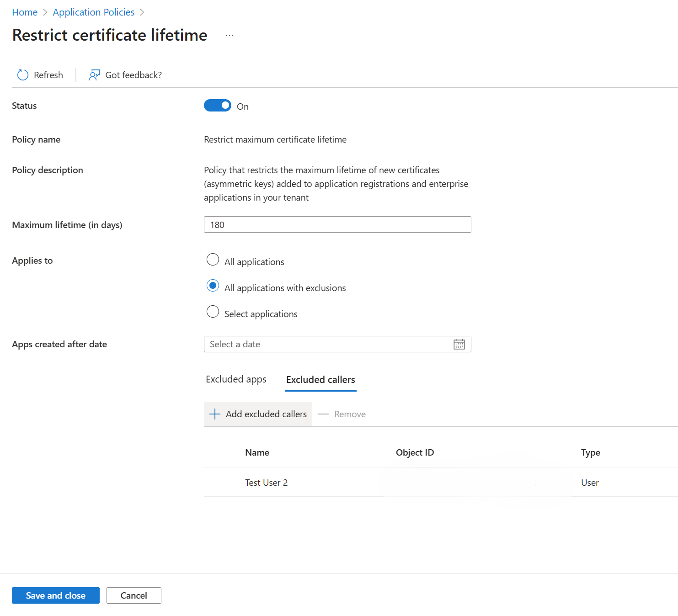Open the Got feedback icon
The image size is (678, 616).
94,74
